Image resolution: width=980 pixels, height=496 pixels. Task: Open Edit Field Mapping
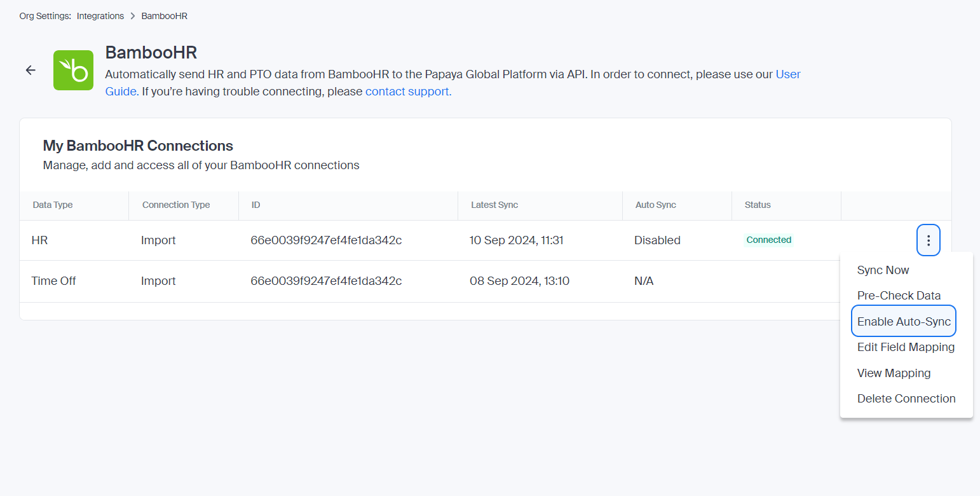pyautogui.click(x=906, y=347)
